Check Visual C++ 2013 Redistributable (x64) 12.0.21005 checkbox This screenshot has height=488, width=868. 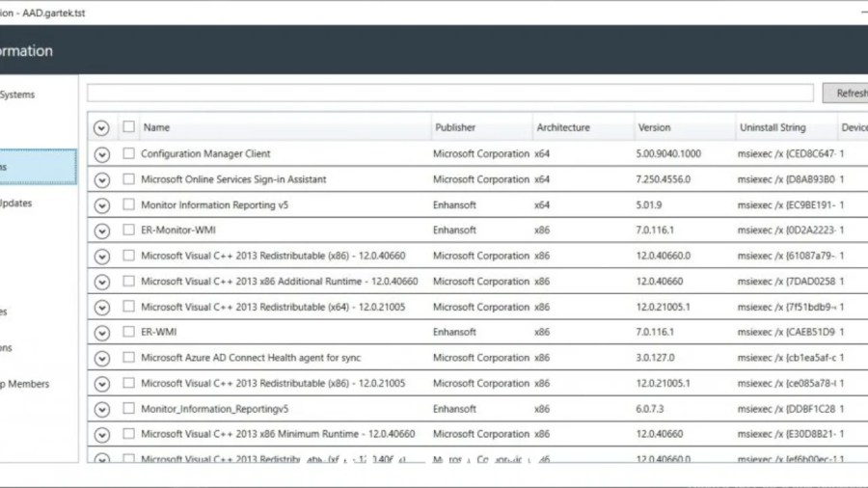click(128, 306)
